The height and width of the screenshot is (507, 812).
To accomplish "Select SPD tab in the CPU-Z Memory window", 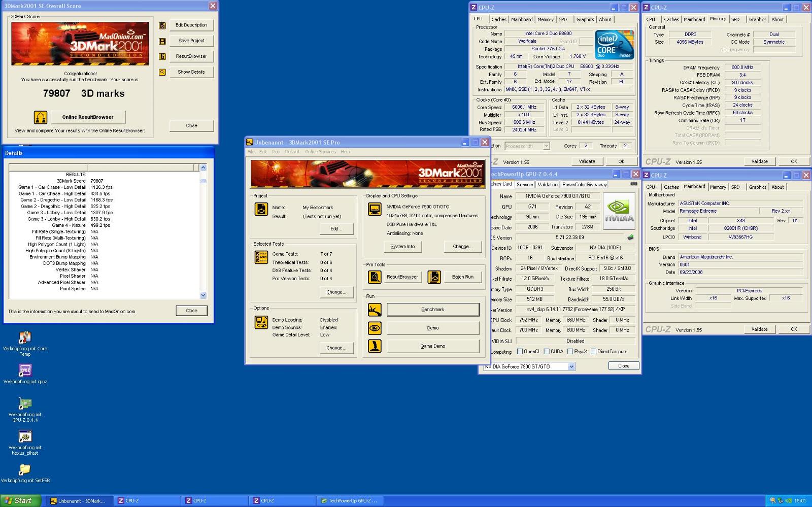I will pos(735,20).
